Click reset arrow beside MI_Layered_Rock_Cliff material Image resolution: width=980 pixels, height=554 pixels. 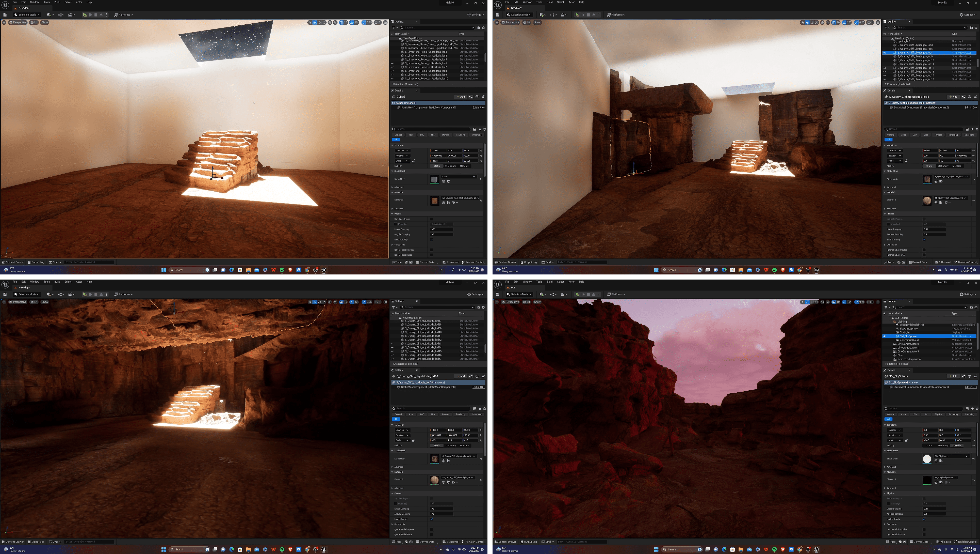click(x=481, y=200)
